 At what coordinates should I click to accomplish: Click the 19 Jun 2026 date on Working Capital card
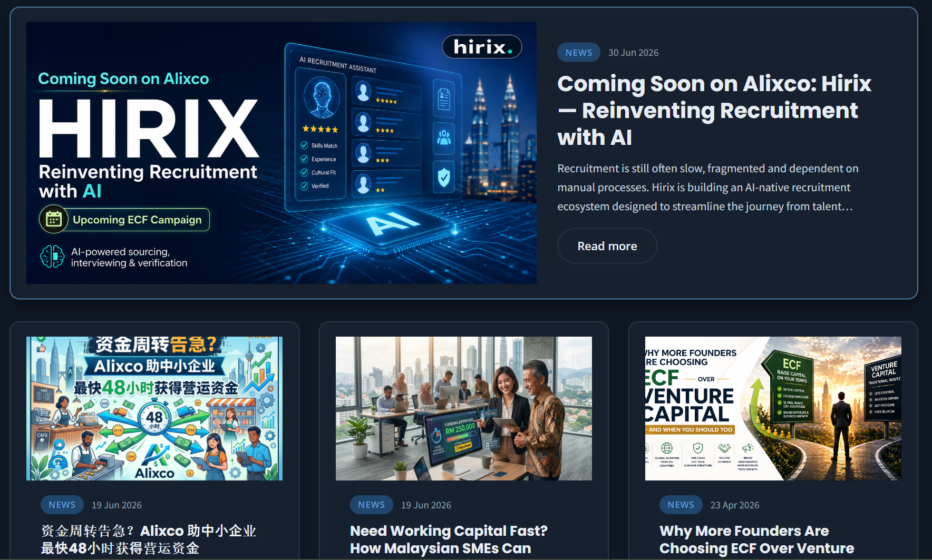(x=426, y=505)
